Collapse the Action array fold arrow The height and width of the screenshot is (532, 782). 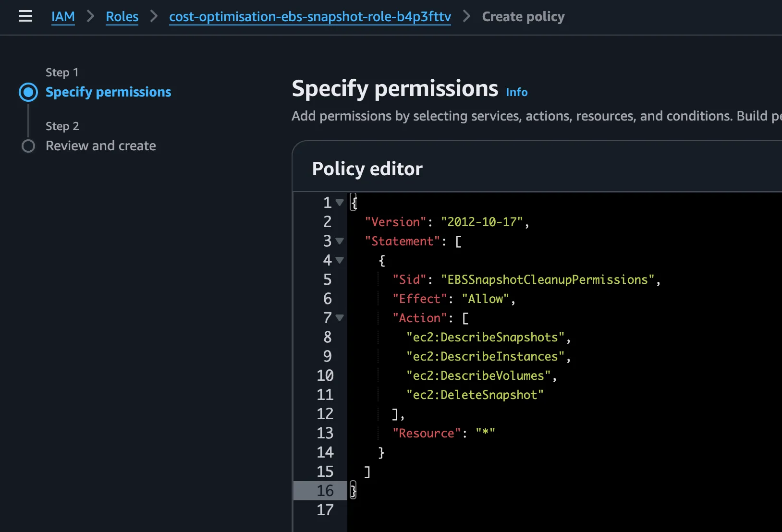(340, 318)
